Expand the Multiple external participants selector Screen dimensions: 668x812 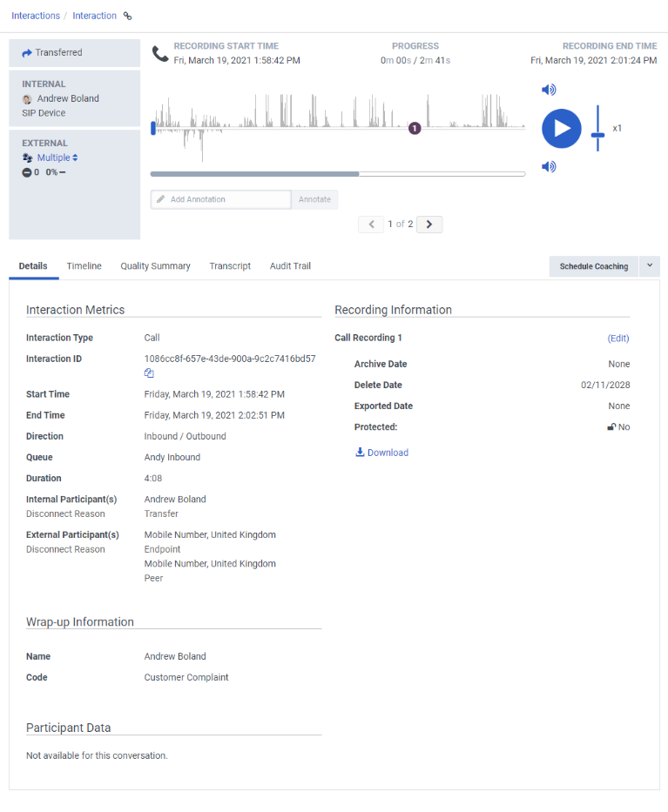pos(57,158)
